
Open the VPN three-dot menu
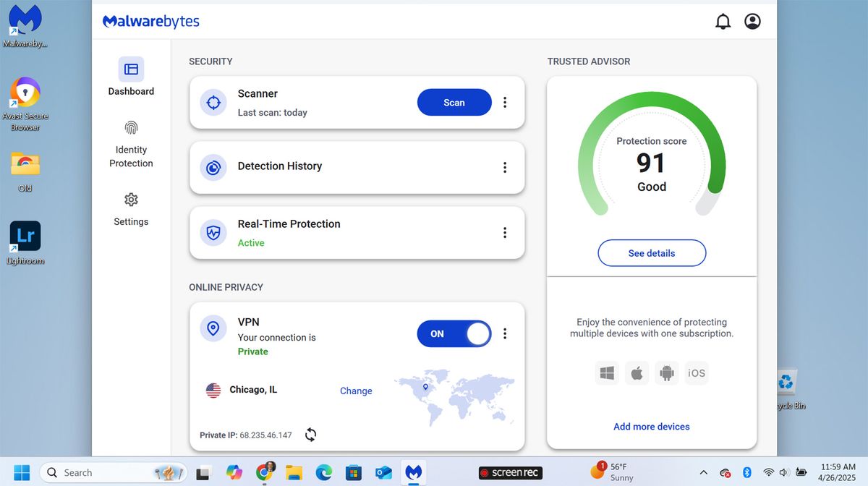pyautogui.click(x=505, y=333)
